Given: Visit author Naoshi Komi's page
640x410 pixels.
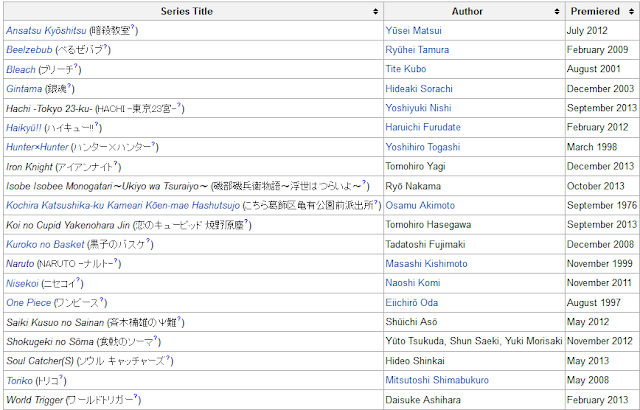Looking at the screenshot, I should coord(413,283).
